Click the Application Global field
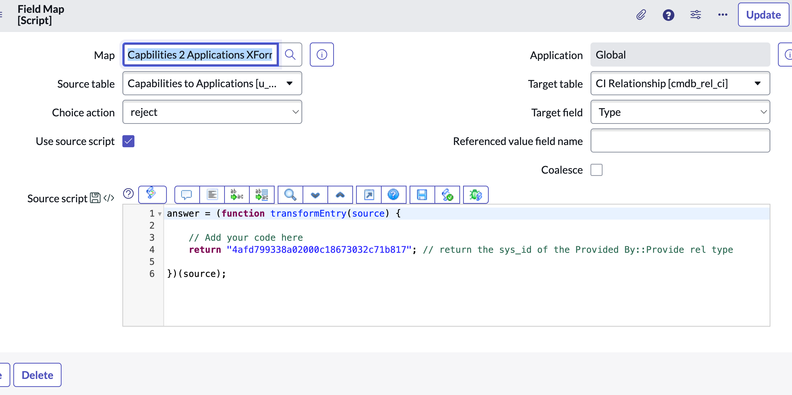 (680, 55)
